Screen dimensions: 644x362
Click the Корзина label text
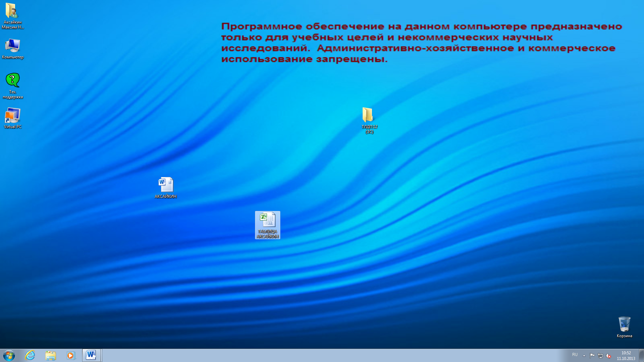tap(624, 336)
